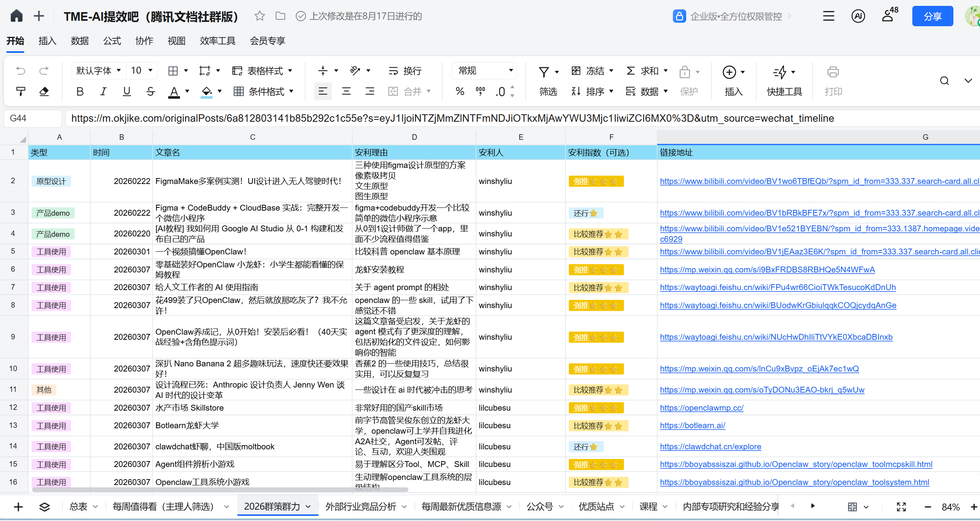Apply italic formatting
This screenshot has width=980, height=521.
point(103,92)
